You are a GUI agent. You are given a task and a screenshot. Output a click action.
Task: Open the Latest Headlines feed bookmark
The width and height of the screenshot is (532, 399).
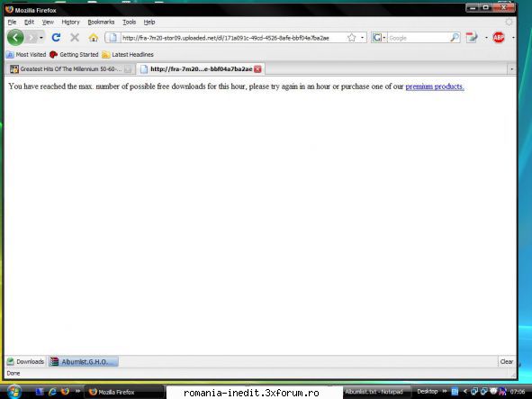click(x=128, y=54)
